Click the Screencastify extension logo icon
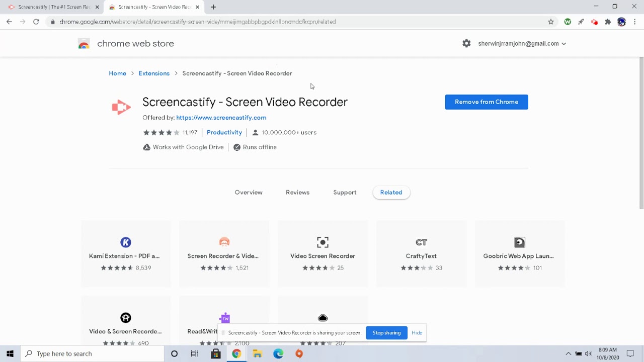This screenshot has width=644, height=362. [x=121, y=107]
